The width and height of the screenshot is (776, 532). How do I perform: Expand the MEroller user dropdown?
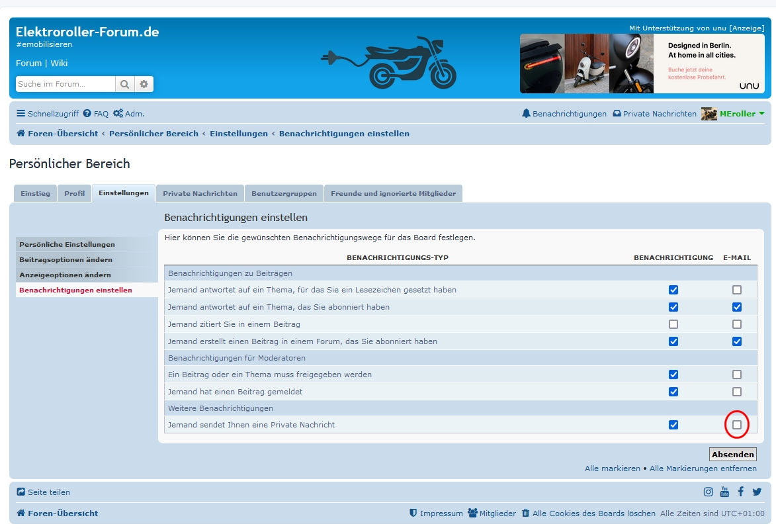761,114
